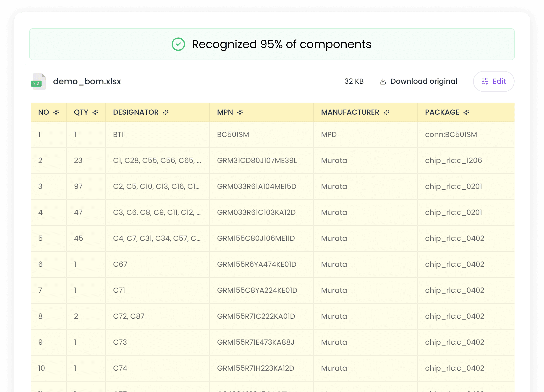Select the QTY column header

point(86,112)
